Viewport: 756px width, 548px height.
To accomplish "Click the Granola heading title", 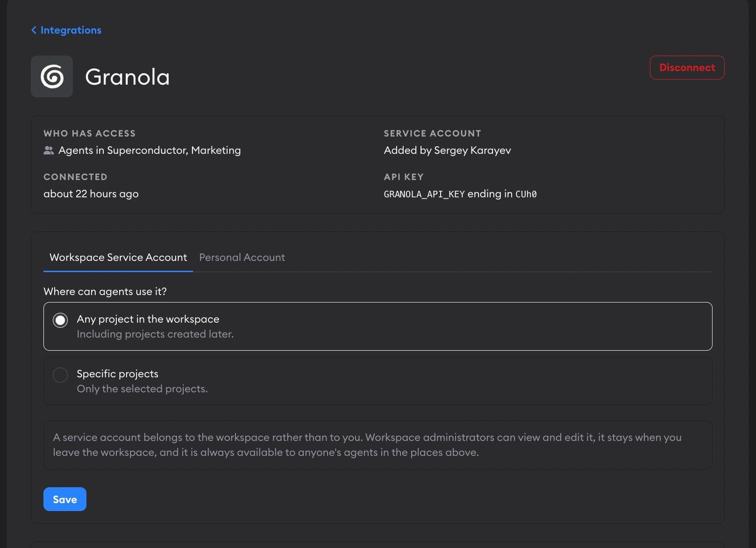I will click(127, 77).
